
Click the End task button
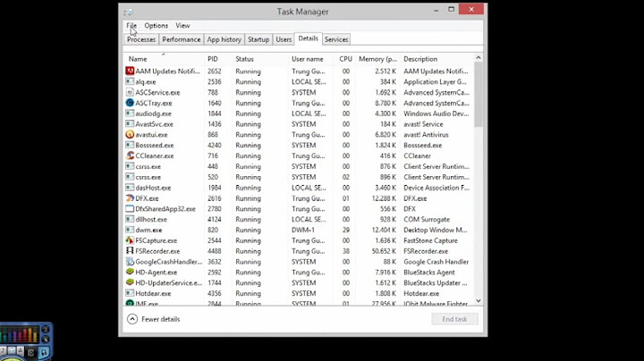point(454,319)
